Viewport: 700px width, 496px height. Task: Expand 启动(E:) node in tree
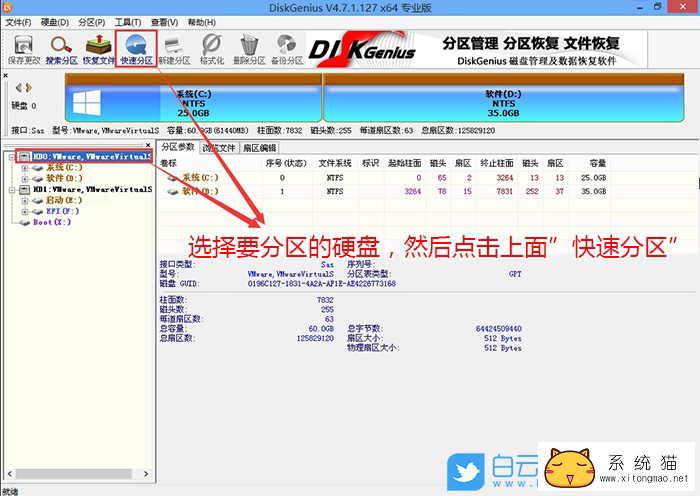tap(25, 200)
